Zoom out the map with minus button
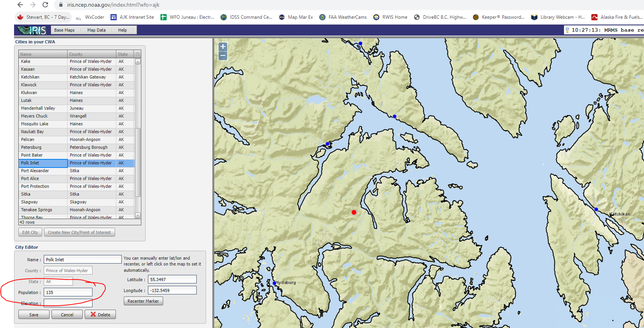The height and width of the screenshot is (328, 644). [223, 56]
